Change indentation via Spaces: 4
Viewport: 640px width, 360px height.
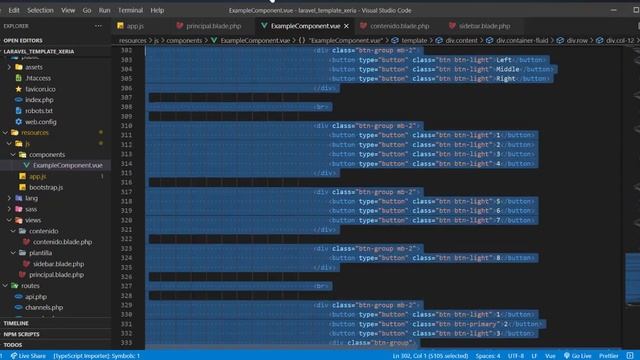pyautogui.click(x=488, y=356)
